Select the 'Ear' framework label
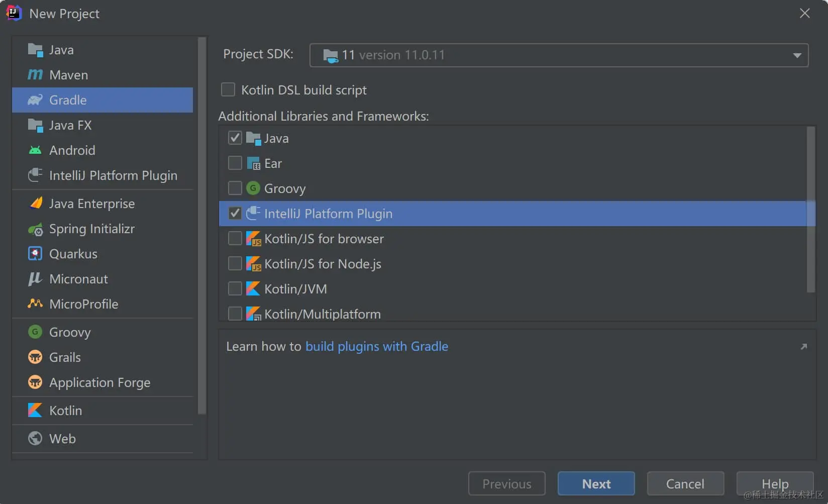 [273, 163]
